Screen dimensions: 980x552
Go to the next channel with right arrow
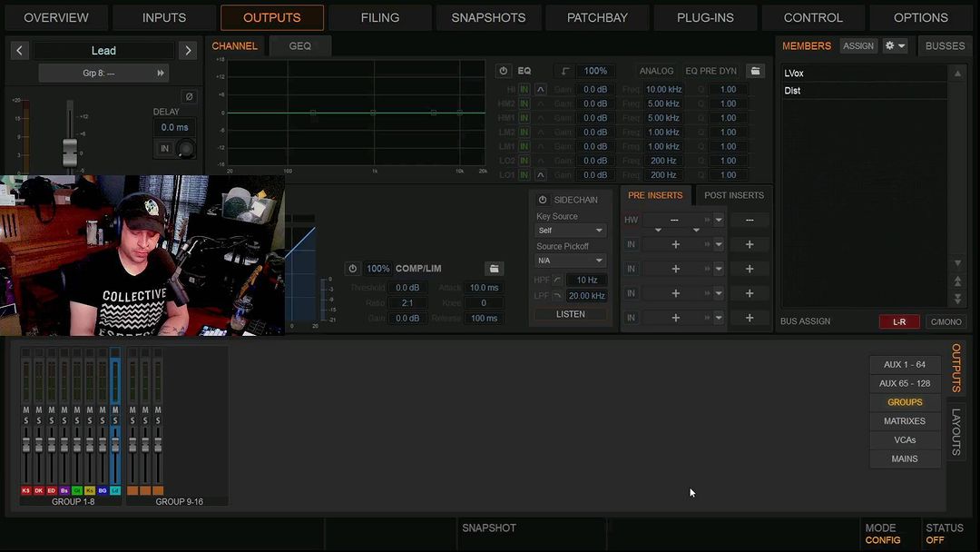coord(188,51)
